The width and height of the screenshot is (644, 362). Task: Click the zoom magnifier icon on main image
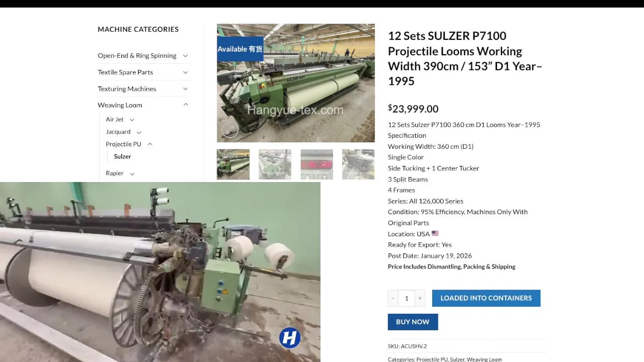230,130
